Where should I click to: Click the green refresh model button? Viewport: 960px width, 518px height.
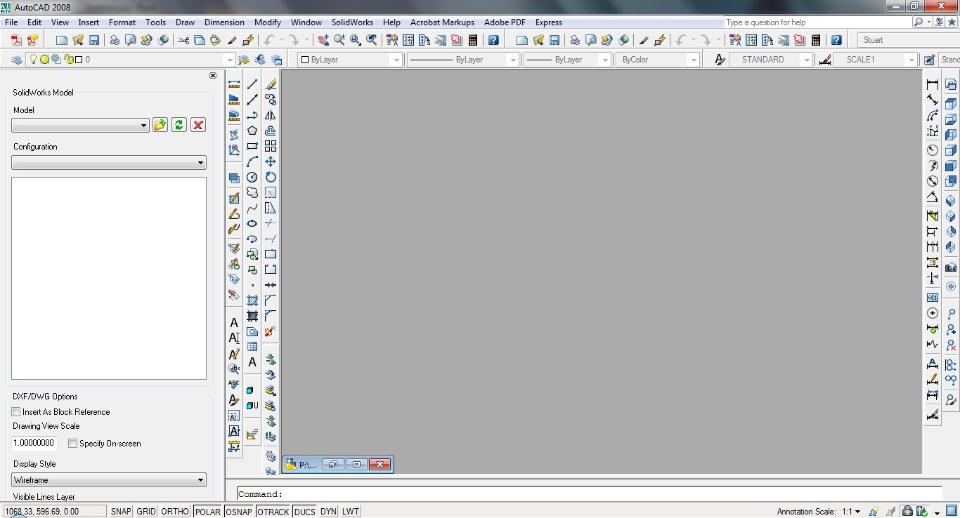coord(179,125)
